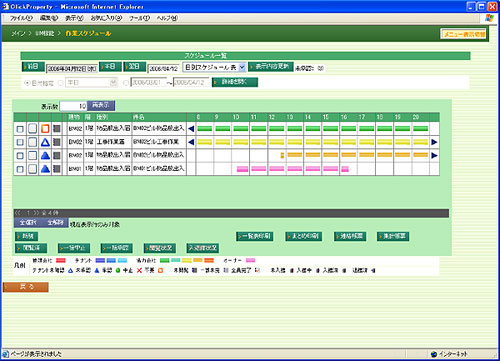
Task: Click the 前日 button
Action: (33, 67)
